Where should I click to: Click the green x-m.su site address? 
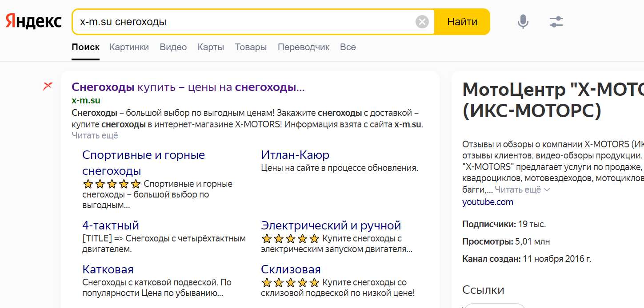pyautogui.click(x=86, y=100)
